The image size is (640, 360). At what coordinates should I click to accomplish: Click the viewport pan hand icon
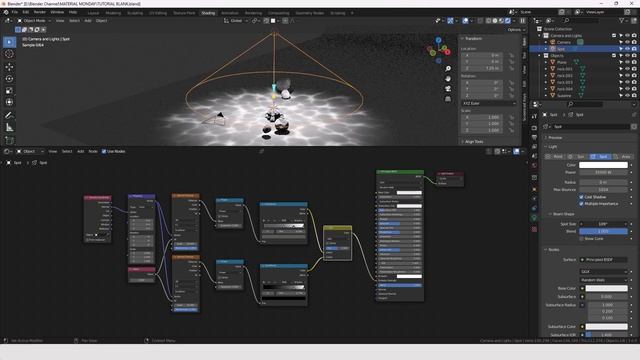point(448,79)
